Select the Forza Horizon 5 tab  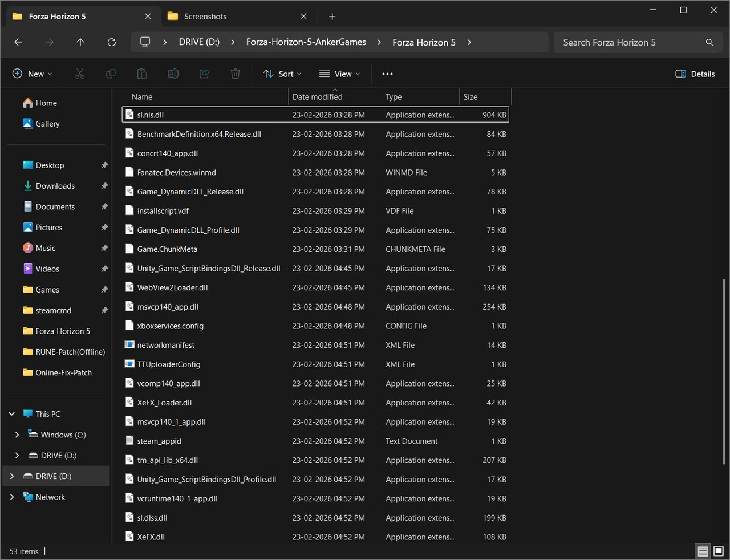pyautogui.click(x=83, y=17)
